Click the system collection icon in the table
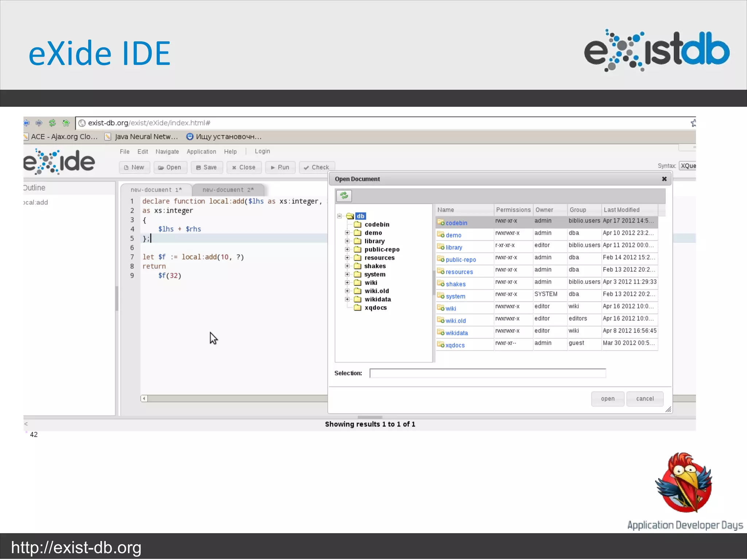The width and height of the screenshot is (747, 560). pyautogui.click(x=441, y=296)
